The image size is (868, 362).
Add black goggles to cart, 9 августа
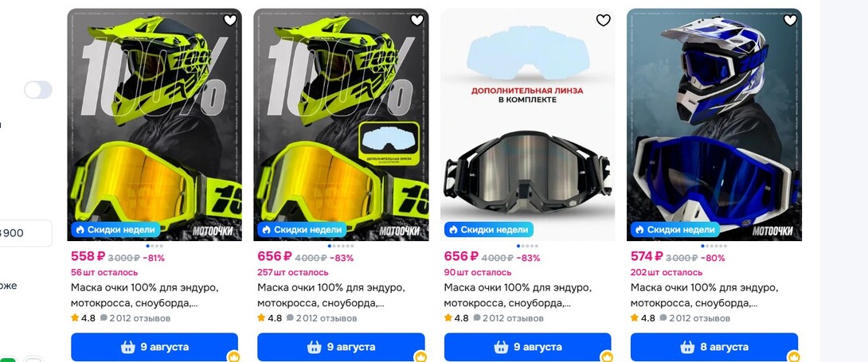(x=527, y=347)
